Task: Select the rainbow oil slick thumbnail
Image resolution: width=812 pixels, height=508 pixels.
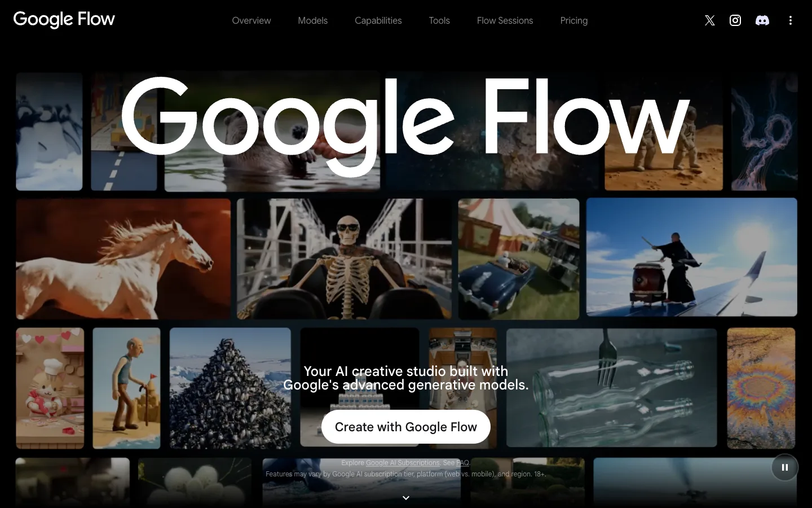Action: (761, 388)
